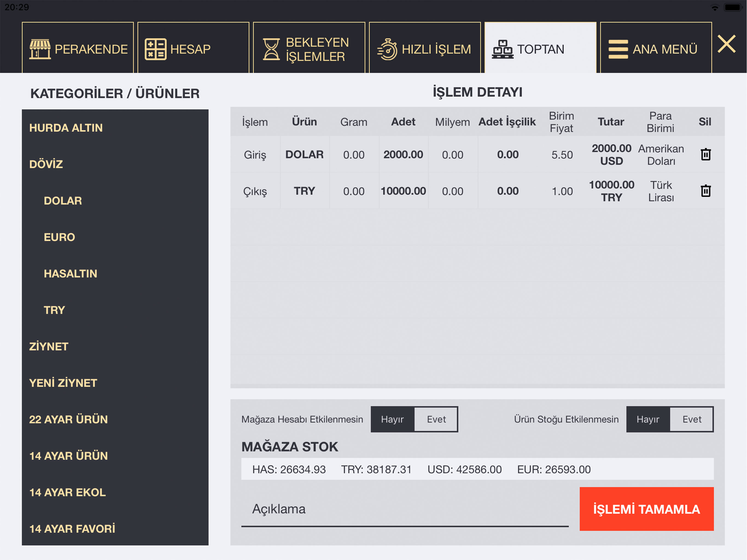The width and height of the screenshot is (747, 560).
Task: Click the Ana Menü hamburger icon
Action: (x=618, y=49)
